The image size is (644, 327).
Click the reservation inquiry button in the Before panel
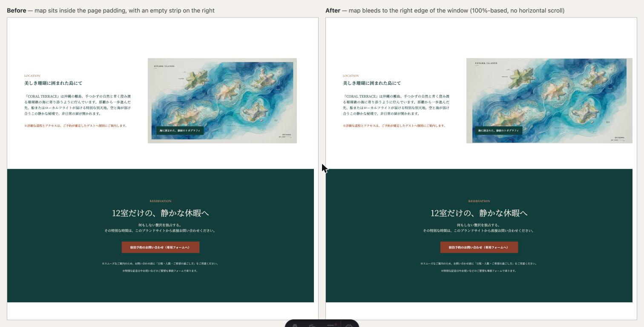click(161, 247)
